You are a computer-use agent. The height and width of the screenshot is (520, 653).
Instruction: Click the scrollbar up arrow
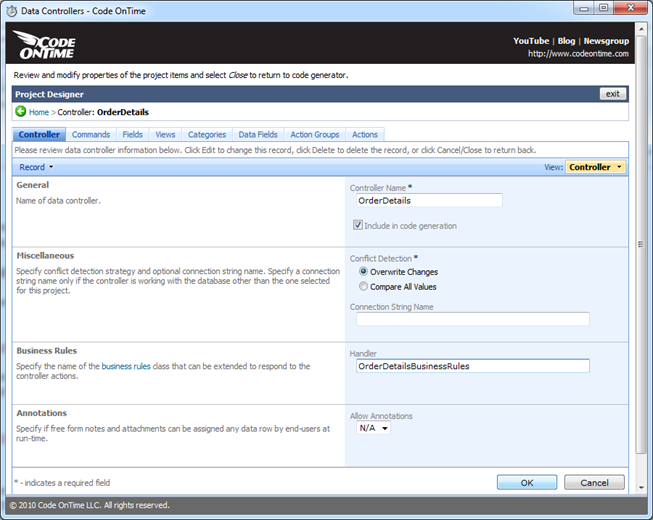click(641, 28)
